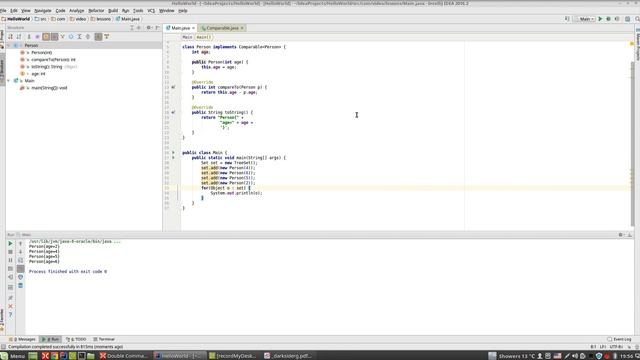Open Event Log in the status bar

(x=619, y=339)
